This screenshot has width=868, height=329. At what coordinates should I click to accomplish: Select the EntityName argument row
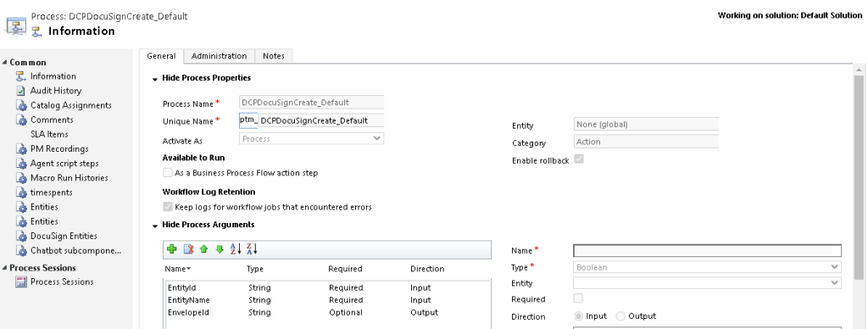point(326,300)
